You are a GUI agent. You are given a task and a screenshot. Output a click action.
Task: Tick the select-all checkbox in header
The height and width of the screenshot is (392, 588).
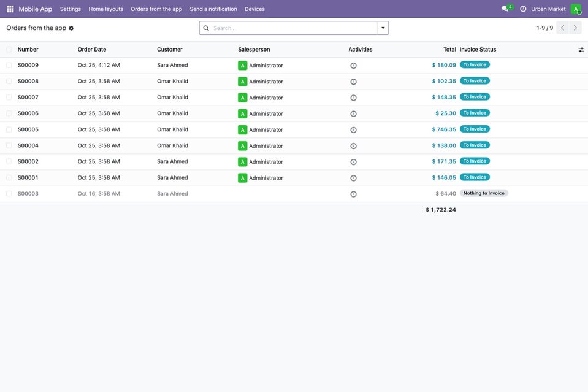(9, 50)
